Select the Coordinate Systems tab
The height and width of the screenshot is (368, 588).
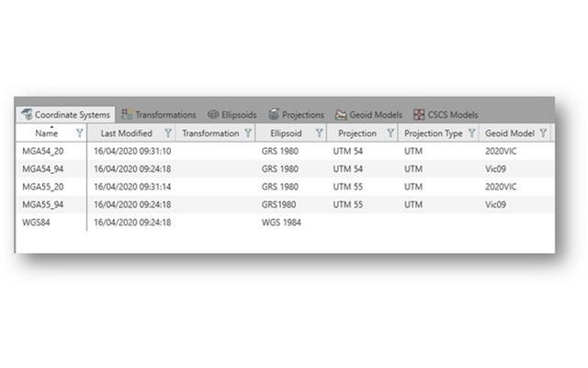click(x=66, y=115)
